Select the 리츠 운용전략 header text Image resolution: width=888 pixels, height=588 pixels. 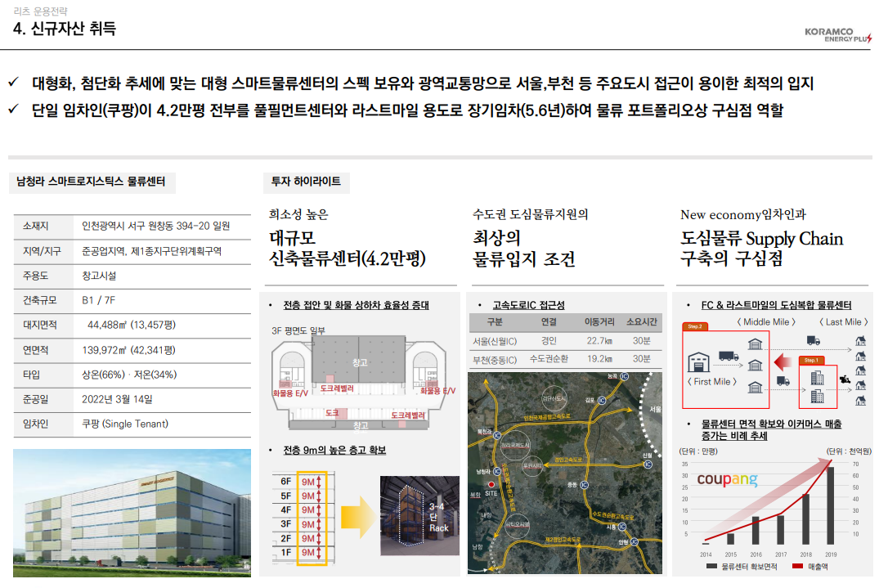[41, 11]
